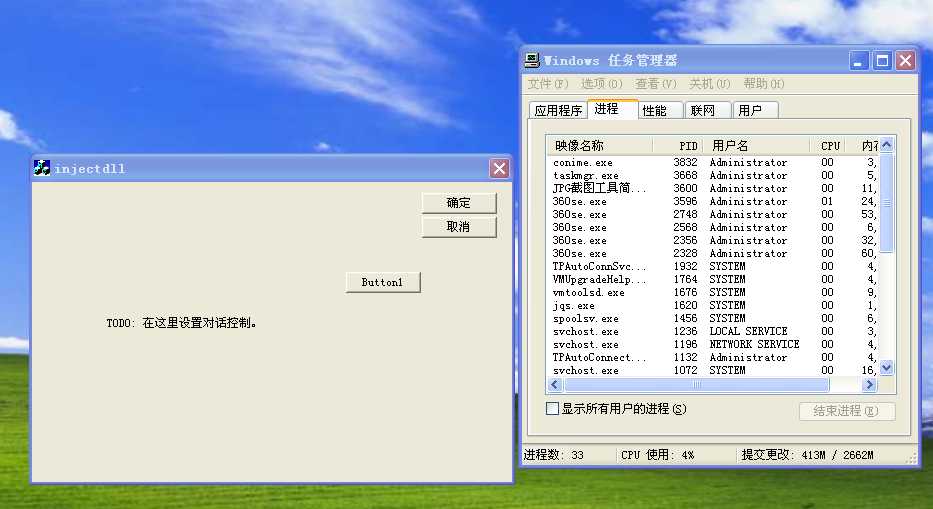Click the CPU 使用: 4% status entry
Screen dimensions: 933x509
pyautogui.click(x=658, y=455)
